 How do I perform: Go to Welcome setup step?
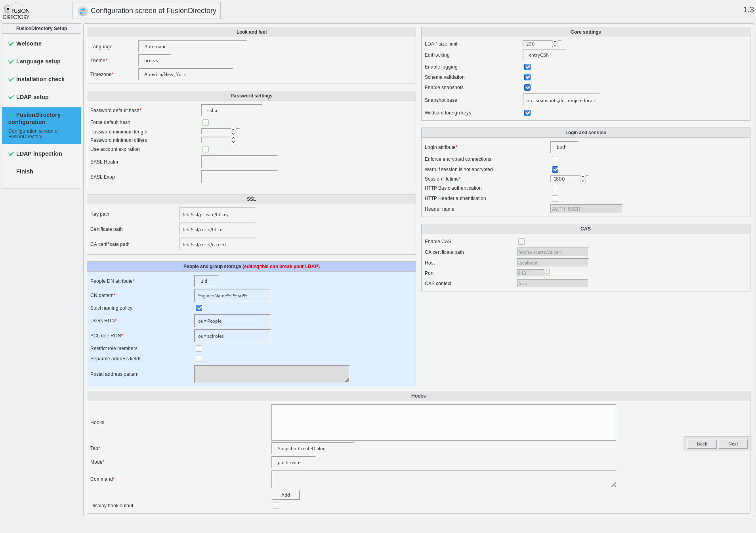(x=29, y=44)
